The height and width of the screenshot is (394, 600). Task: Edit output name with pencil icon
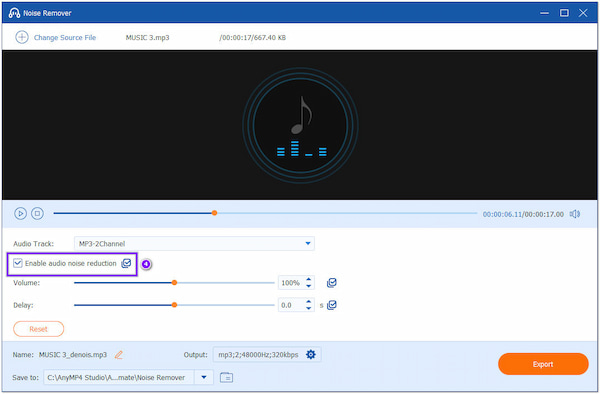point(119,355)
